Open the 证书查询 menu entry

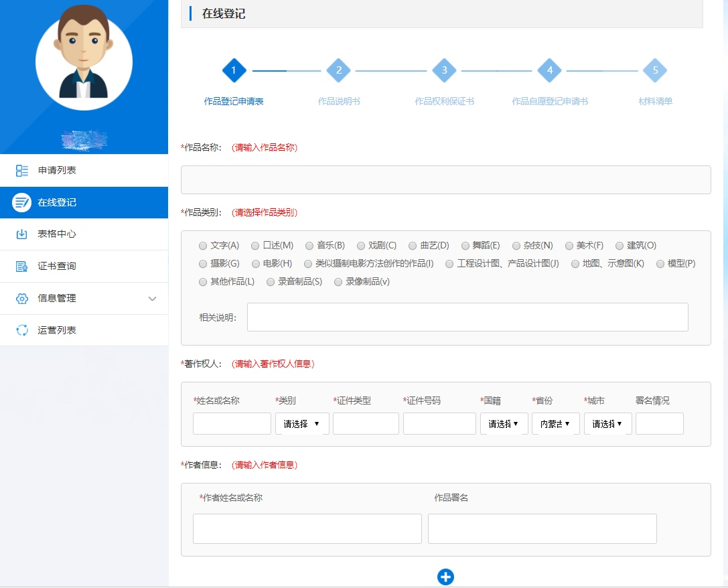coord(57,267)
